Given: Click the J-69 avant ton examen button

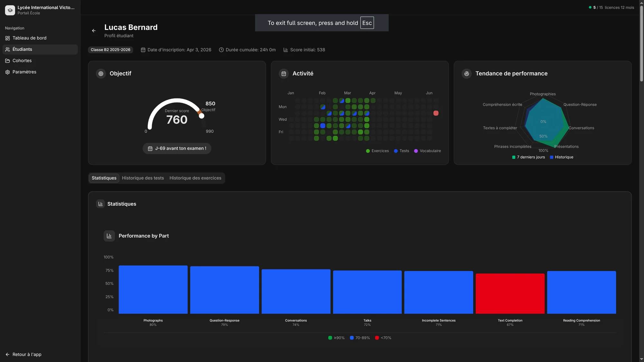Looking at the screenshot, I should pyautogui.click(x=176, y=148).
